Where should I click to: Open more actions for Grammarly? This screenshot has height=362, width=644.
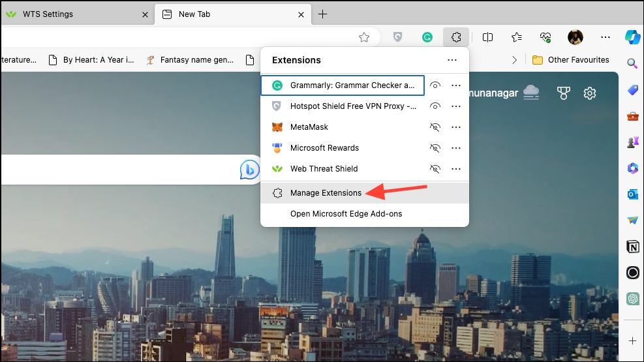click(456, 85)
